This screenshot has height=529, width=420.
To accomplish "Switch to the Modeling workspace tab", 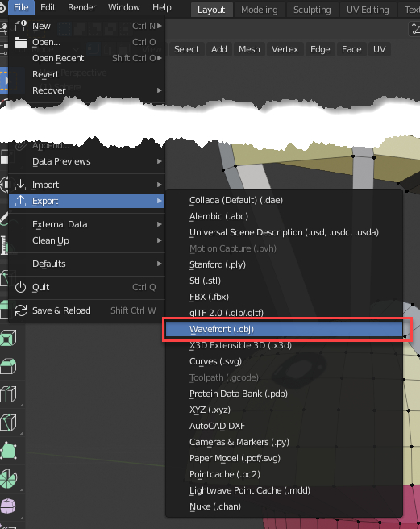I will click(x=259, y=10).
